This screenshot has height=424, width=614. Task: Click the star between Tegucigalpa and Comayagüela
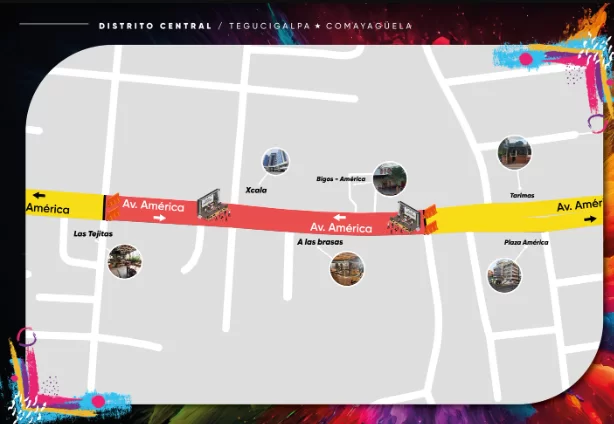pyautogui.click(x=318, y=26)
